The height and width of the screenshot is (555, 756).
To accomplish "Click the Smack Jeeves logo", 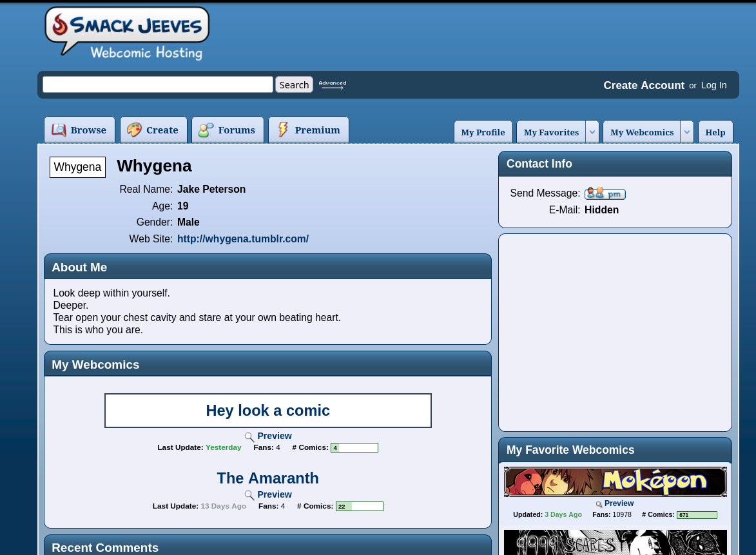I will pos(127,34).
